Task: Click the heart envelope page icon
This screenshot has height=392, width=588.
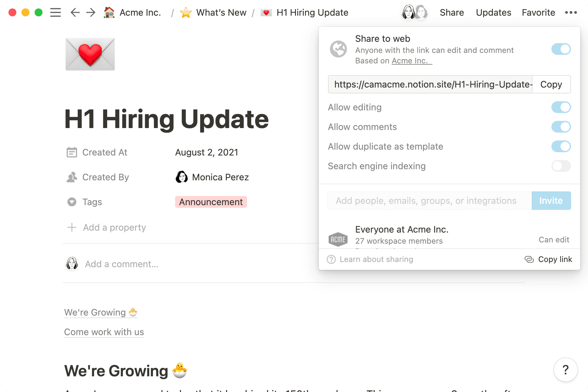Action: pos(90,54)
